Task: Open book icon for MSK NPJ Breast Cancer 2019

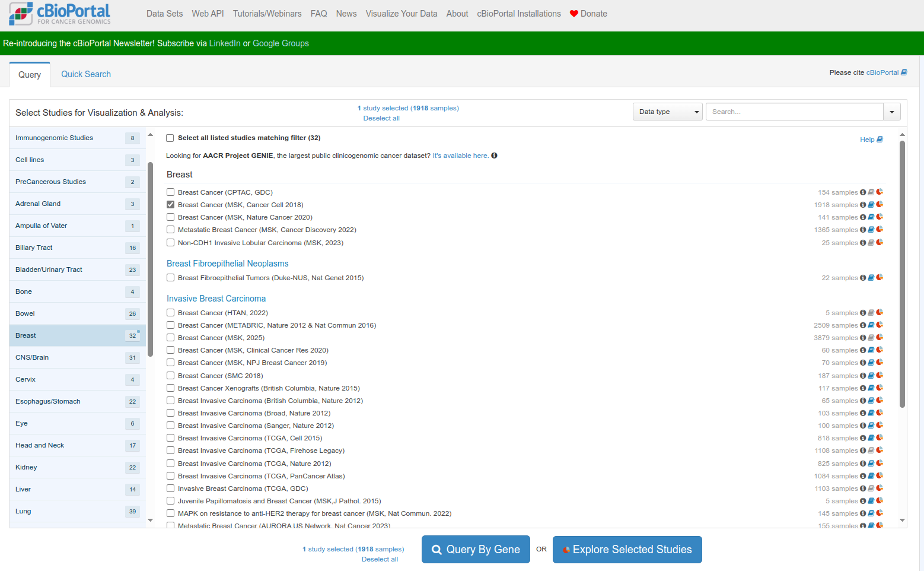Action: [871, 363]
